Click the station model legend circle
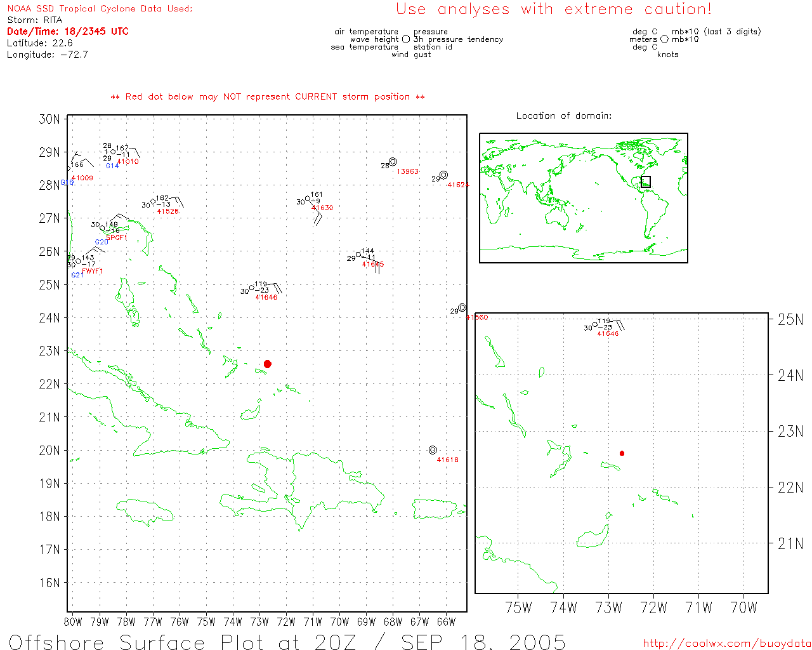The image size is (812, 650). click(x=406, y=39)
